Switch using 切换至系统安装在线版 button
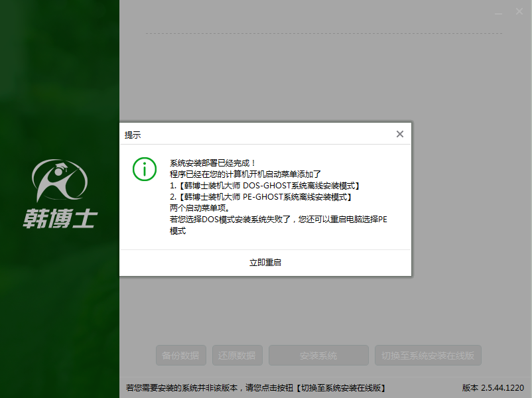The width and height of the screenshot is (532, 398). 428,356
